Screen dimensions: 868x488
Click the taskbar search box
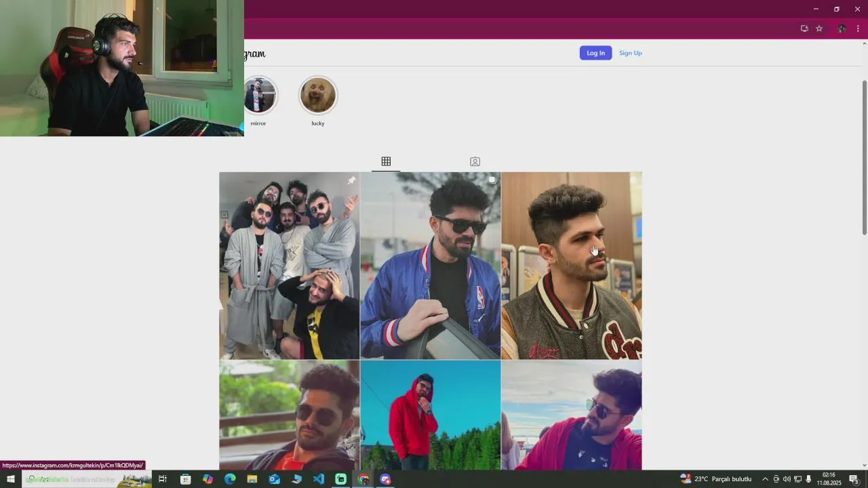click(x=87, y=479)
